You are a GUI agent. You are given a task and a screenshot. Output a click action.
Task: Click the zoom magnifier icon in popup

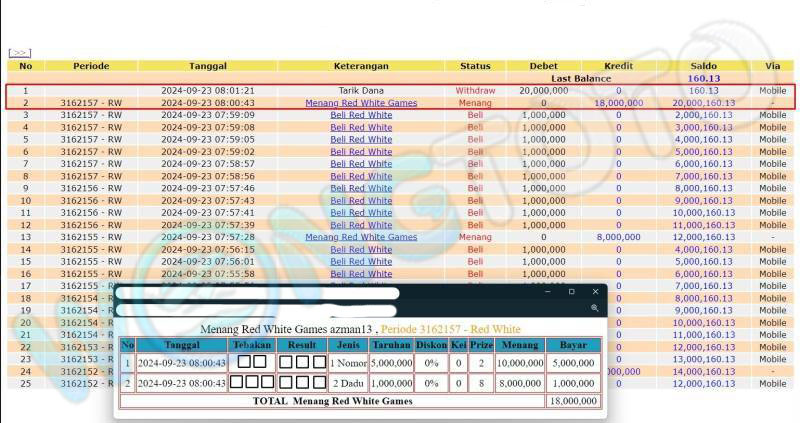[x=595, y=308]
